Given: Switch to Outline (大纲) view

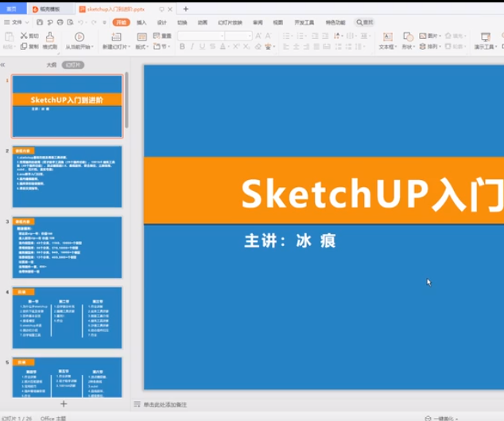Looking at the screenshot, I should [x=52, y=65].
